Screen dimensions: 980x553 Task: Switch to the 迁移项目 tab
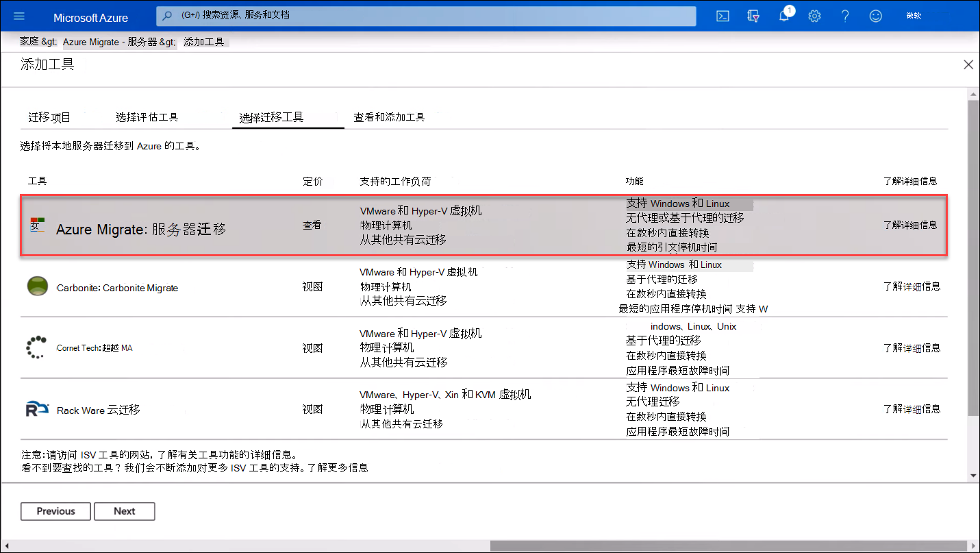click(49, 117)
